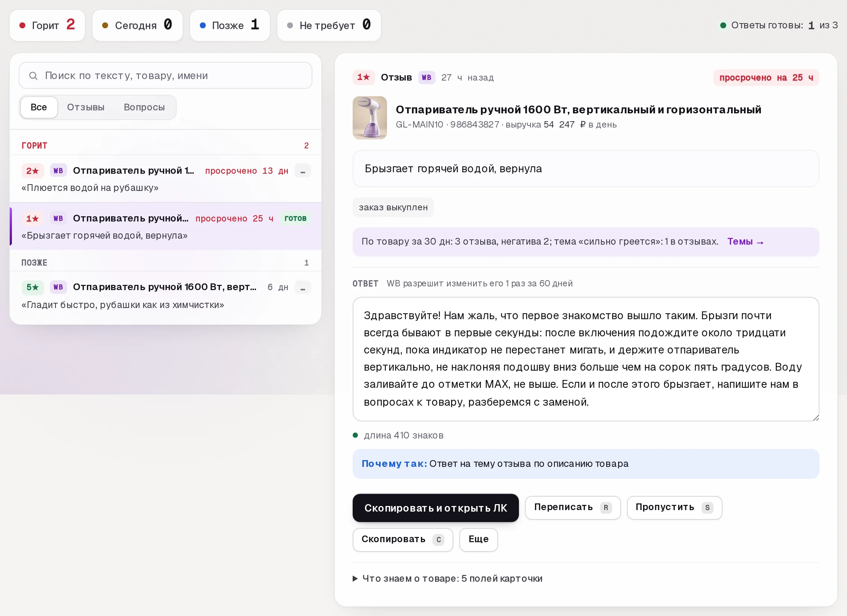Screen dimensions: 847x616
Task: Click the «заказ выкуплен» tag
Action: coord(393,207)
